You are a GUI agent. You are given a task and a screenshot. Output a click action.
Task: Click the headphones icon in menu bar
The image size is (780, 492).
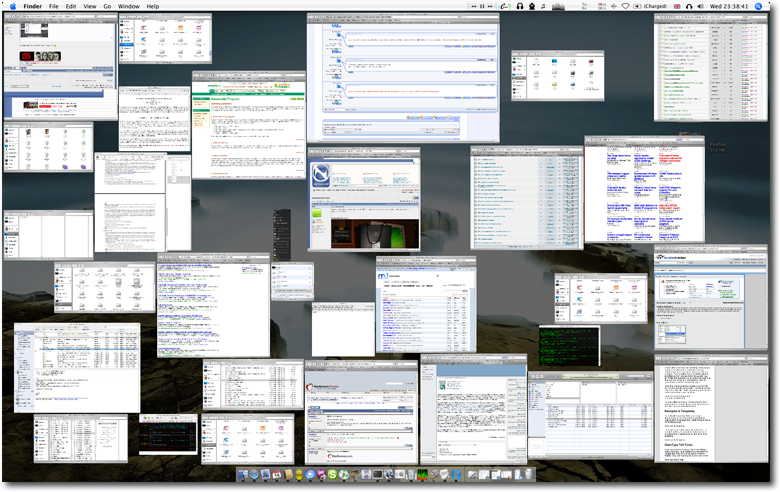[520, 6]
